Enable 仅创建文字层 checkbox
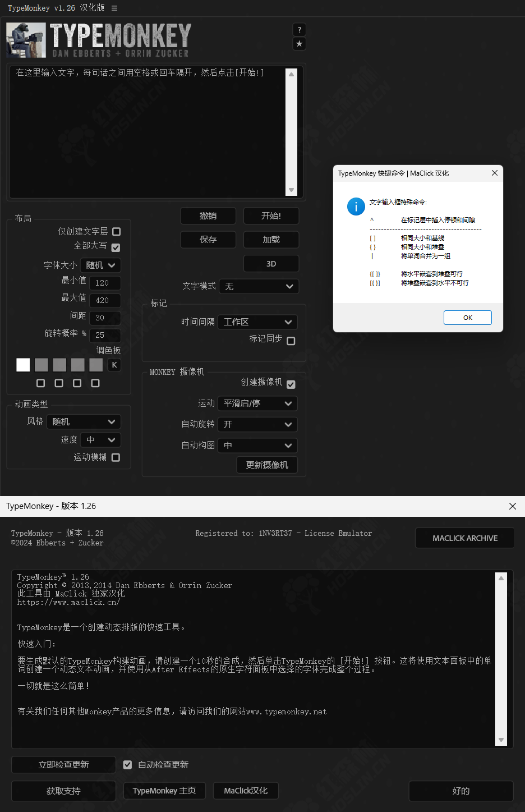 pos(117,232)
